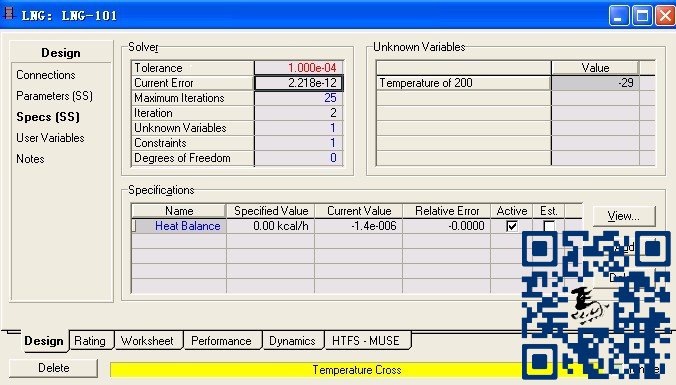Select the Iteration value 2
This screenshot has width=676, height=385.
298,113
